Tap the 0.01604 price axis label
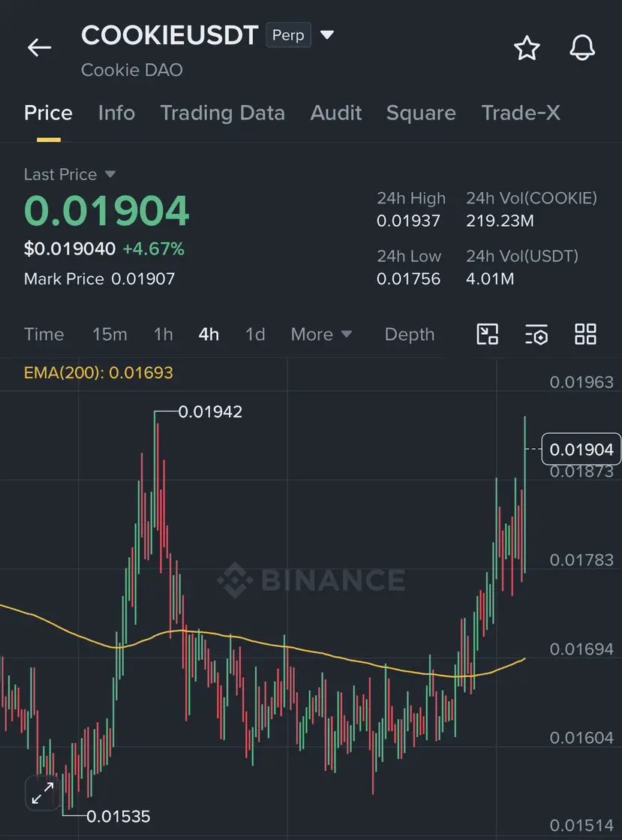The height and width of the screenshot is (840, 622). tap(581, 738)
